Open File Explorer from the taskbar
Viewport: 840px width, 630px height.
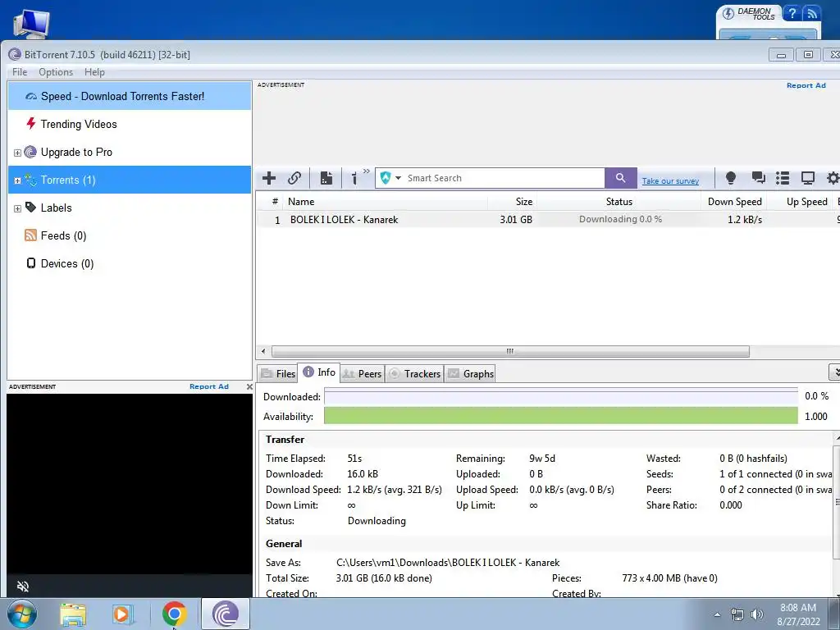pyautogui.click(x=73, y=614)
